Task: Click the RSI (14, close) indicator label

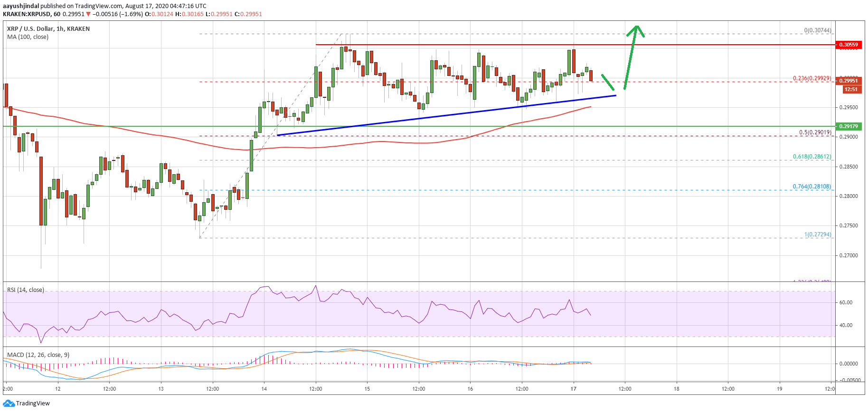Action: [26, 290]
